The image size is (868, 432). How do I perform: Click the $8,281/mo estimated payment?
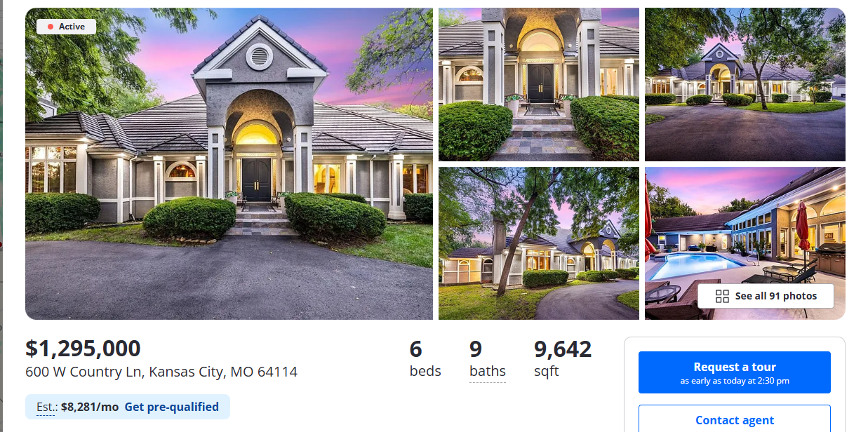point(90,407)
